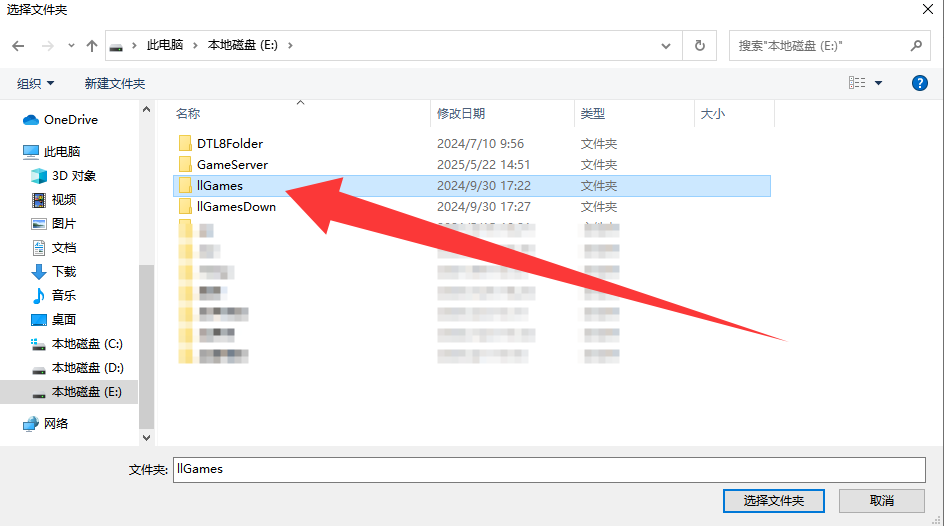Click the up one level arrow
The width and height of the screenshot is (944, 526).
tap(92, 46)
